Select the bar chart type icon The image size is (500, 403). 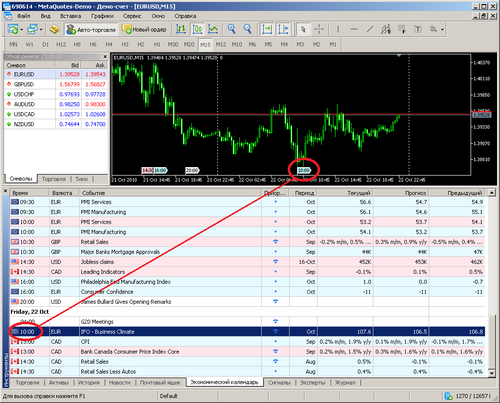click(181, 29)
